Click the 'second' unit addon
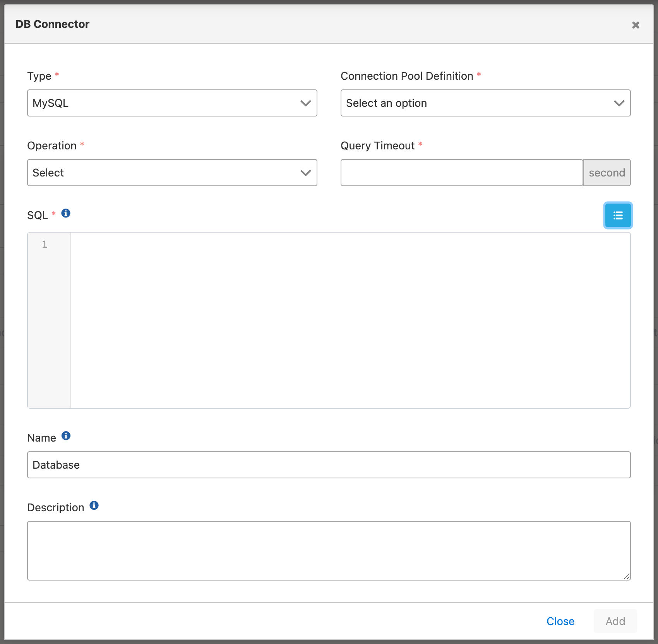658x644 pixels. [607, 173]
